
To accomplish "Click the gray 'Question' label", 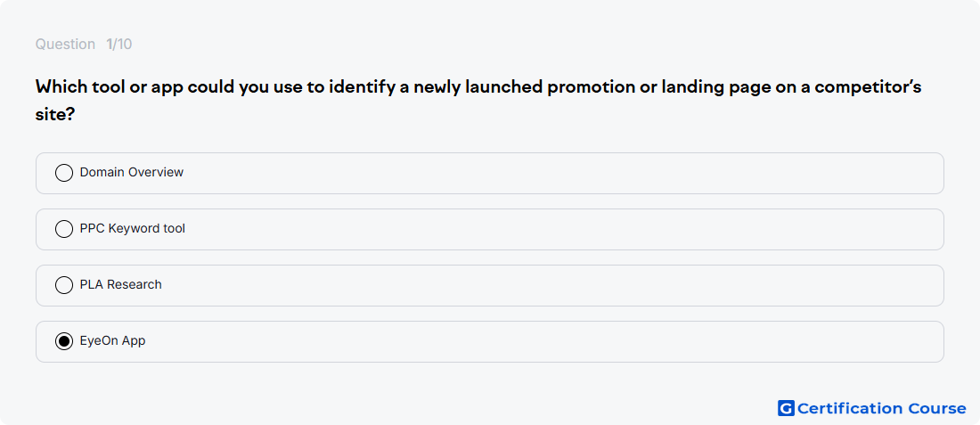I will click(65, 45).
